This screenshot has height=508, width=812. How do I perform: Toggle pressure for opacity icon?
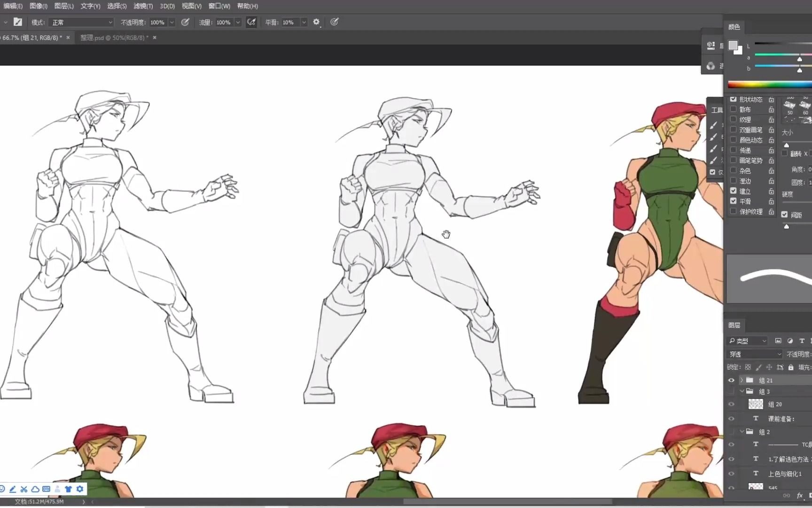point(185,22)
